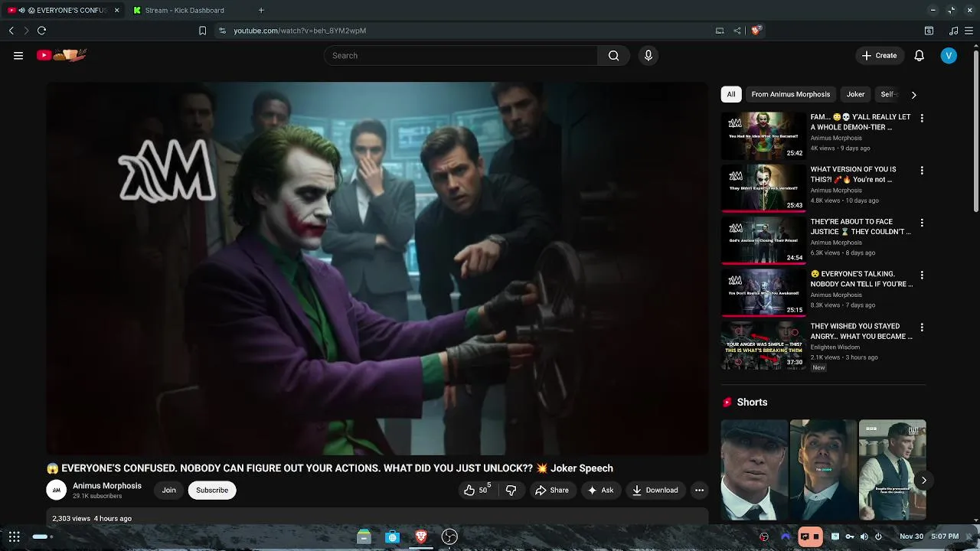The width and height of the screenshot is (980, 551).
Task: Click the browser back arrow
Action: coord(11,31)
